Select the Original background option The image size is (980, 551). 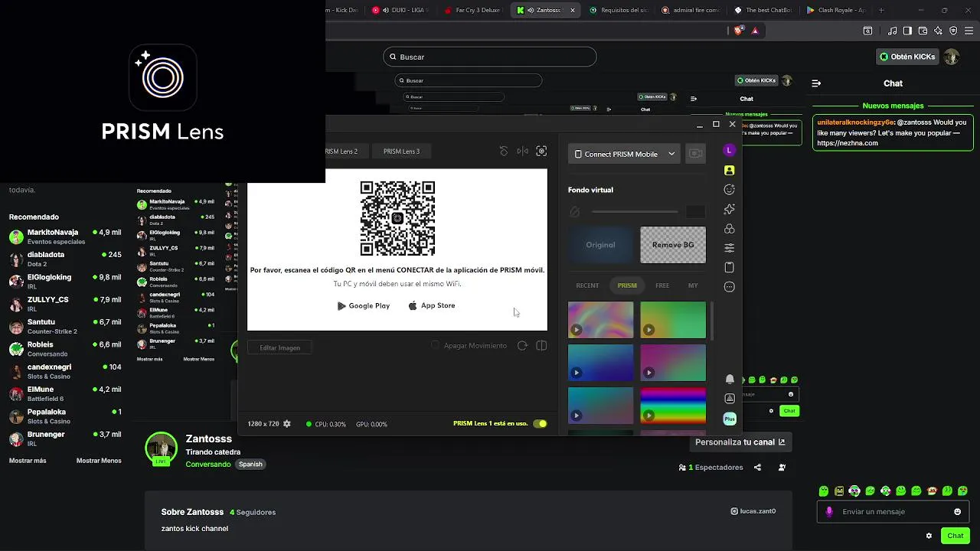pyautogui.click(x=600, y=245)
